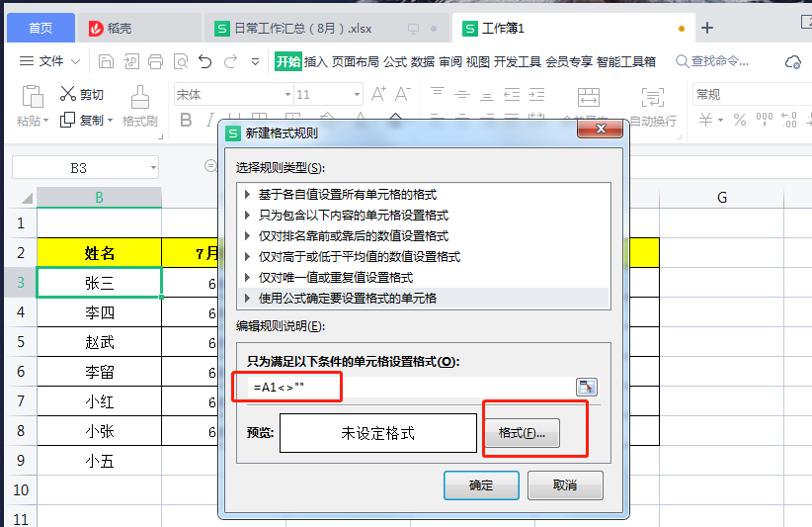The image size is (812, 527).
Task: Apply thousands separator format
Action: [x=765, y=120]
